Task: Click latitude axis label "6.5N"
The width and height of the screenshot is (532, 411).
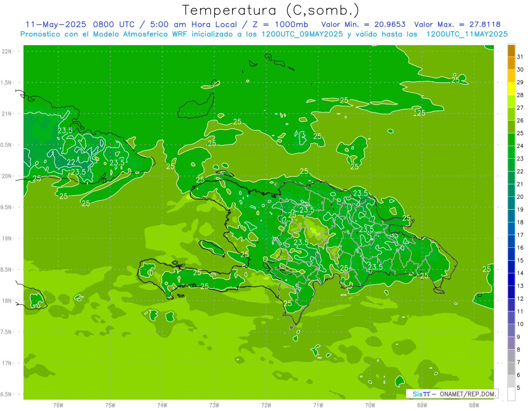Action: (x=6, y=394)
